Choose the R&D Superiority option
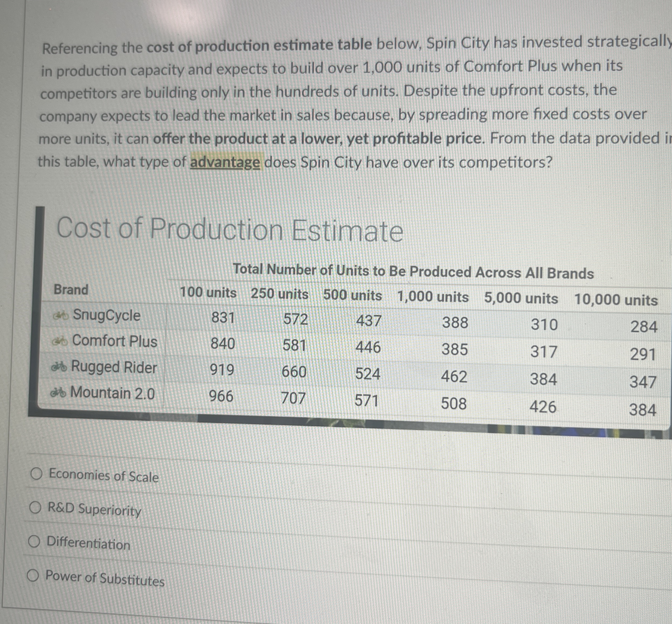Viewport: 672px width, 624px height. (36, 507)
